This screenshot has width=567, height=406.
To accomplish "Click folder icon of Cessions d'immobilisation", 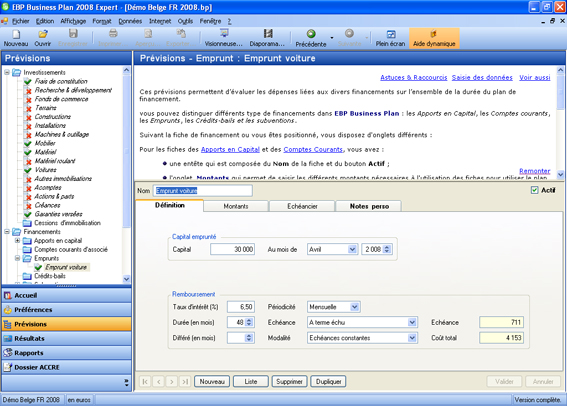I will click(x=27, y=223).
